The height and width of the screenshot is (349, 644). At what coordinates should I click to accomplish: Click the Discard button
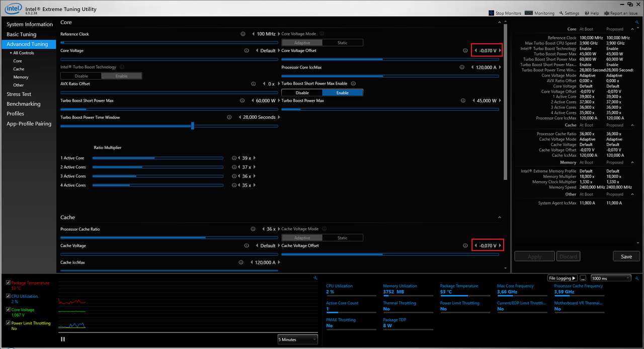[569, 256]
